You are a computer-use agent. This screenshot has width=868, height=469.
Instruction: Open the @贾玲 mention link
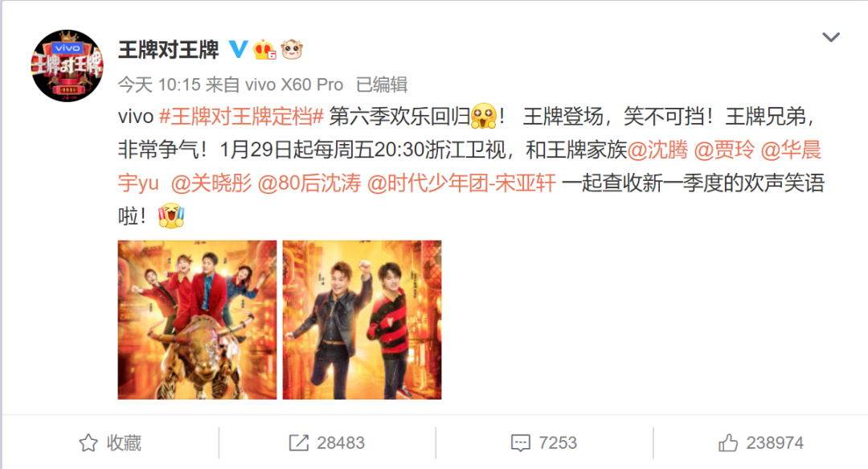pos(724,150)
